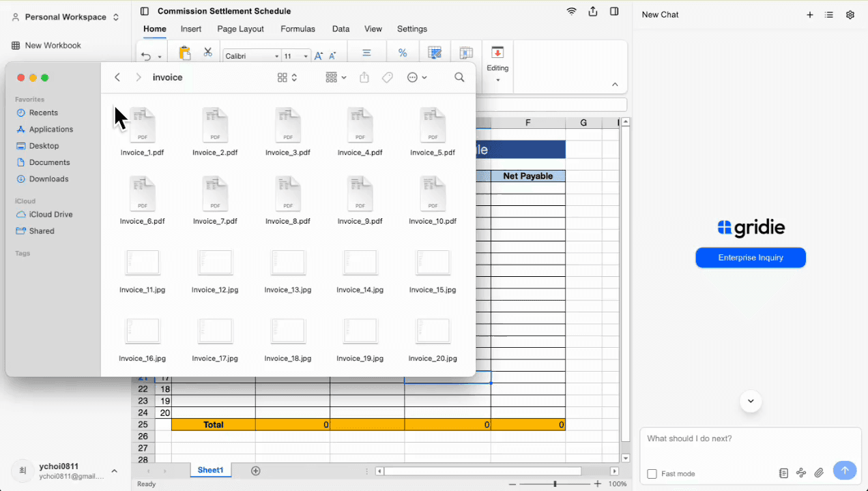Viewport: 868px width, 491px height.
Task: Open the Calibri font name dropdown
Action: (x=252, y=56)
